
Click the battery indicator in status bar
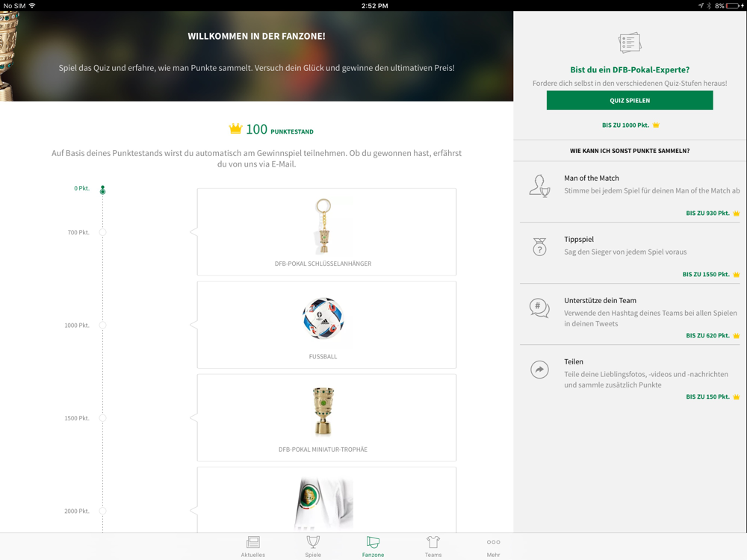pyautogui.click(x=734, y=6)
